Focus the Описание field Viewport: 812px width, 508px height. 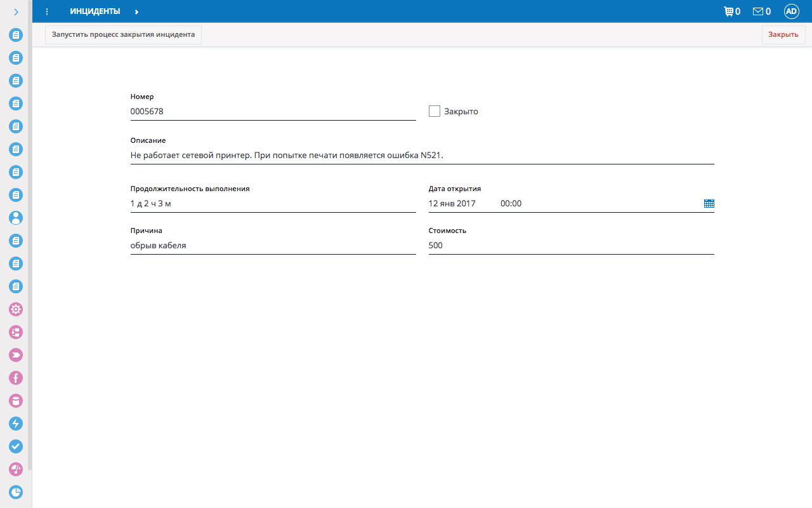(x=422, y=155)
